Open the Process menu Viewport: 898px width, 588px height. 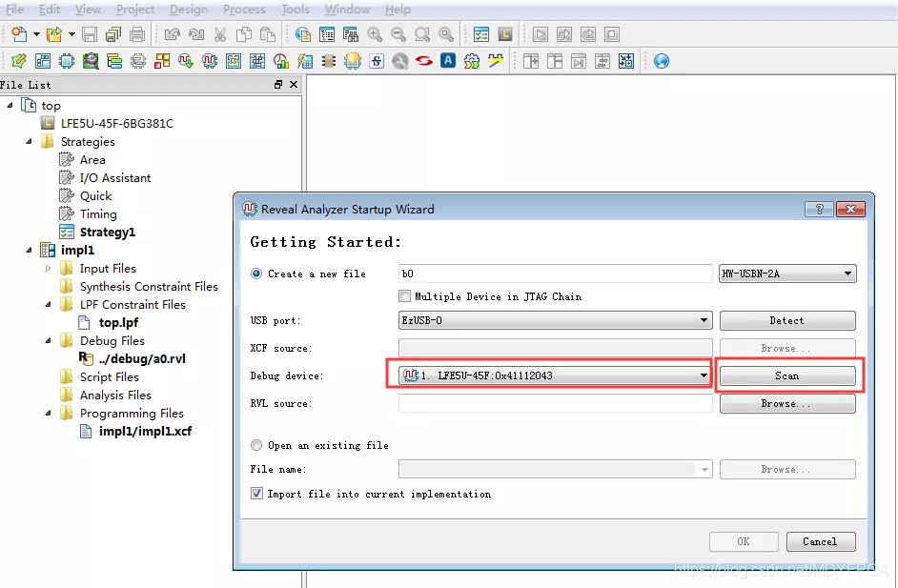pyautogui.click(x=244, y=10)
